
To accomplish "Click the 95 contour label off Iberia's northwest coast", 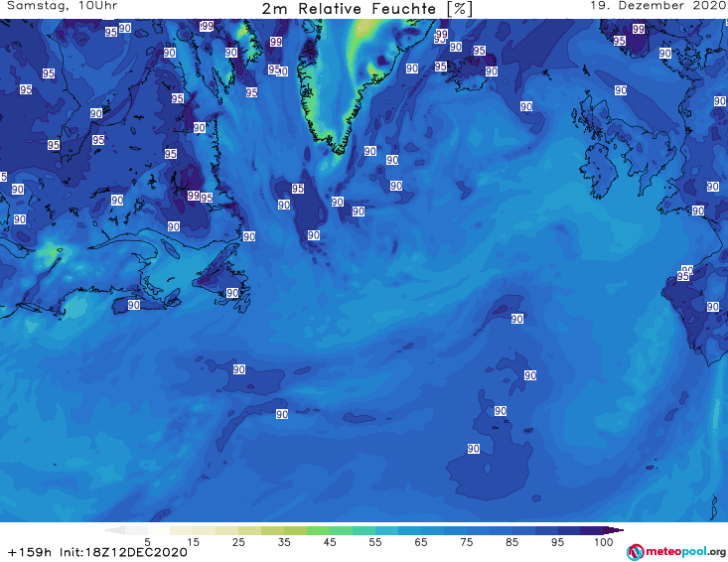I will pyautogui.click(x=682, y=276).
